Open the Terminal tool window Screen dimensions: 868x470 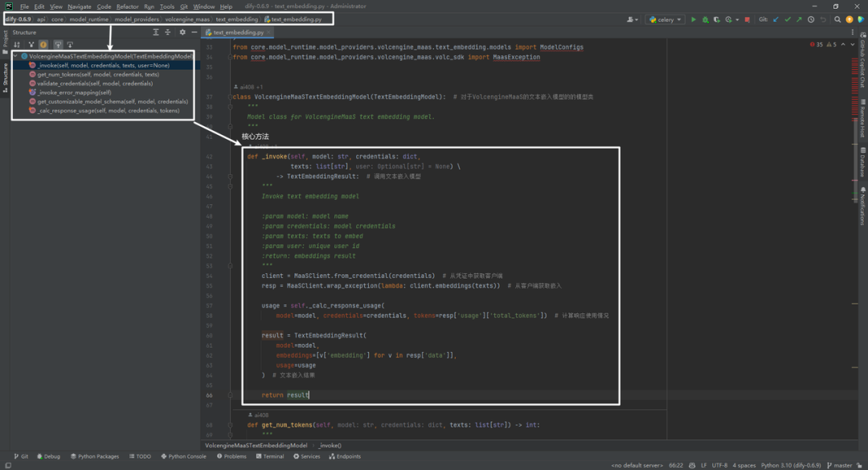pos(270,456)
